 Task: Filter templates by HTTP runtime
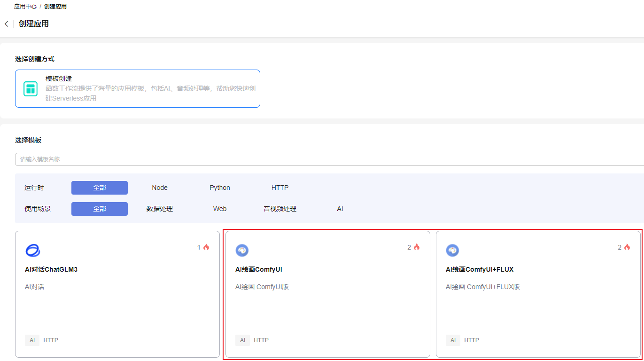280,188
